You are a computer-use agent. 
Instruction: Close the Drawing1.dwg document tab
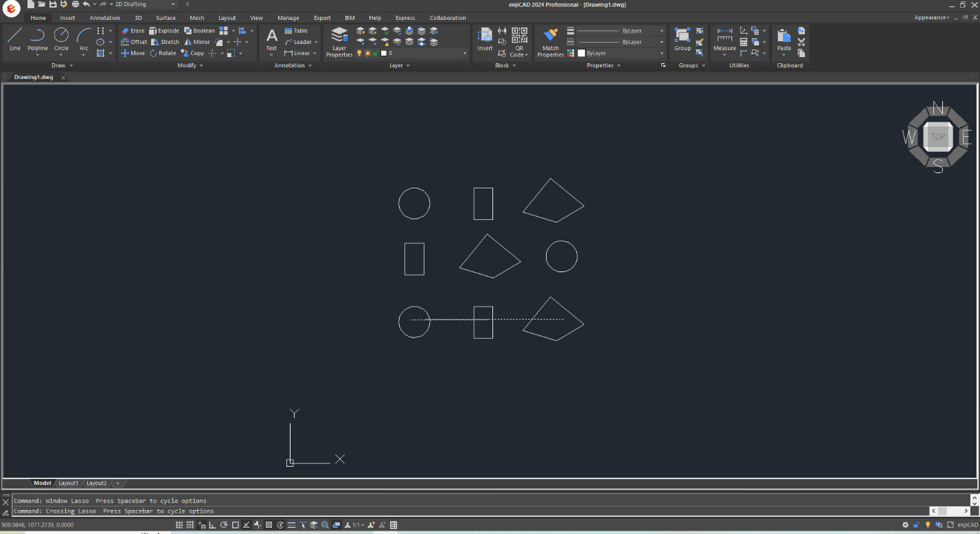tap(63, 78)
